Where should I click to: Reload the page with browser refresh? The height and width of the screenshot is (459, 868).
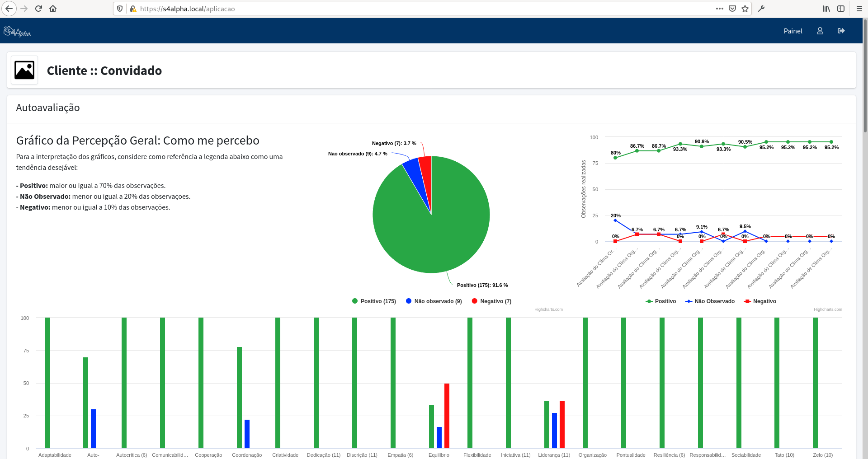pos(38,9)
